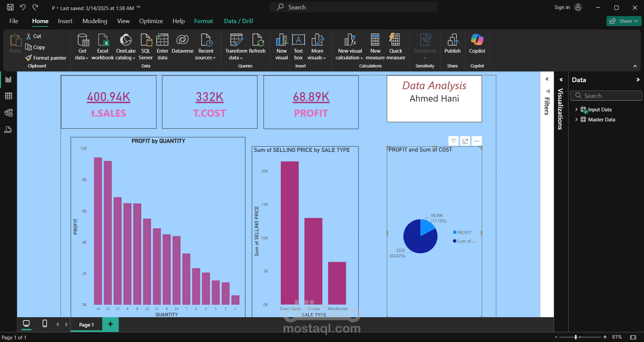The width and height of the screenshot is (644, 342).
Task: Expand the Visualizations pane
Action: [561, 80]
